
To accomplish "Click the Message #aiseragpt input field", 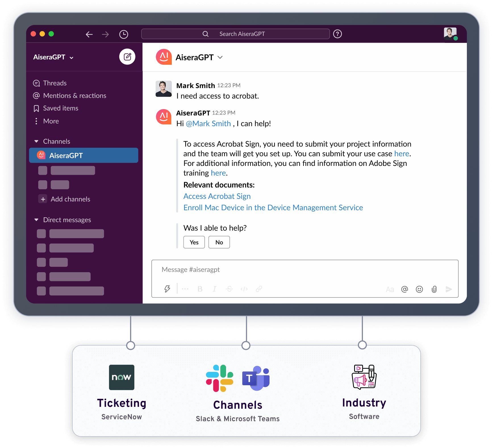I will point(304,270).
